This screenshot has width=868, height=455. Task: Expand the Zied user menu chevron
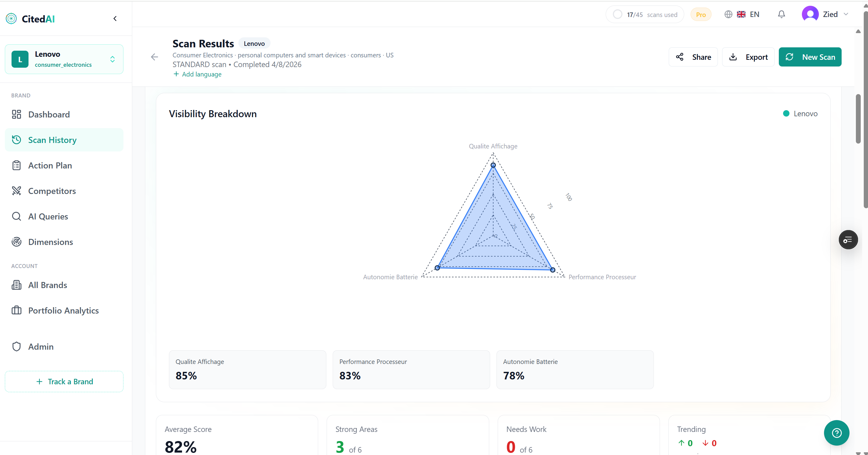point(846,14)
